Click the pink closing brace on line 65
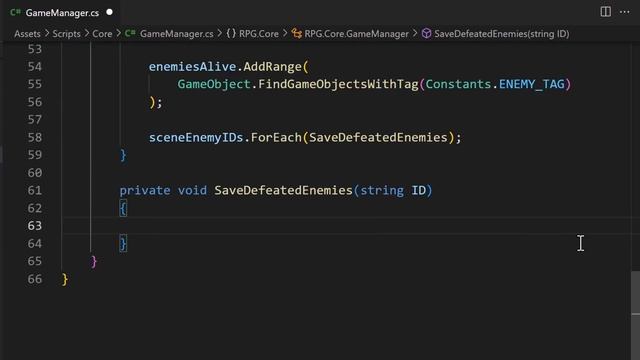The width and height of the screenshot is (640, 360). click(x=94, y=262)
